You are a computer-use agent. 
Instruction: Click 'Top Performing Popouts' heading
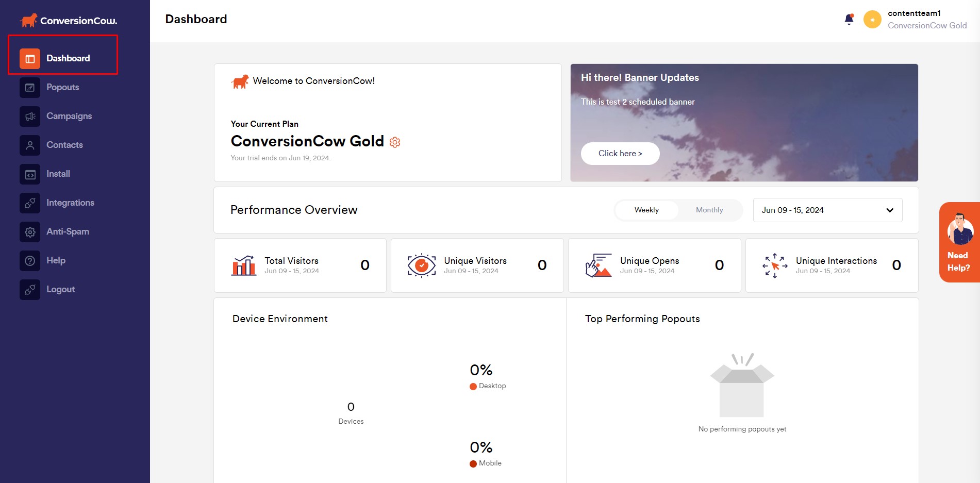(x=642, y=319)
